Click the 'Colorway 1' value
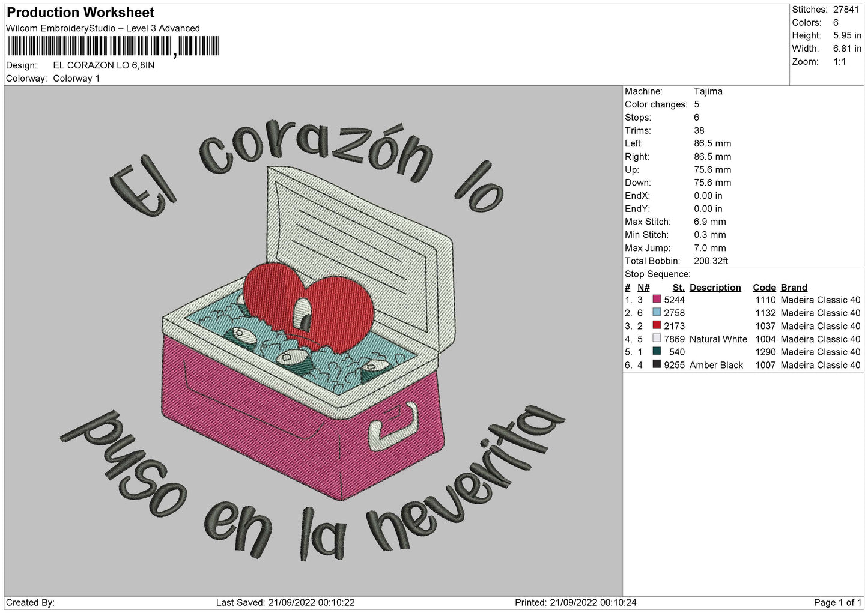Viewport: 868px width, 613px height. 76,79
